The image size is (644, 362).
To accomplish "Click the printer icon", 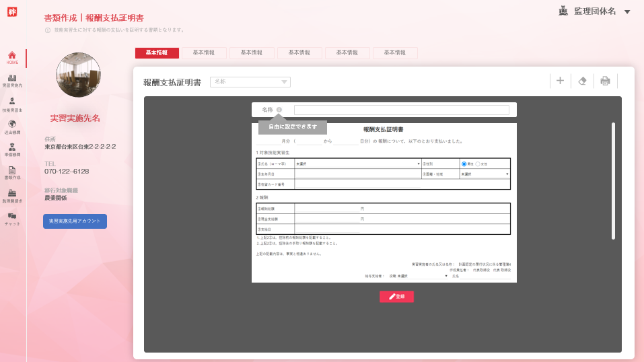I will pos(605,81).
